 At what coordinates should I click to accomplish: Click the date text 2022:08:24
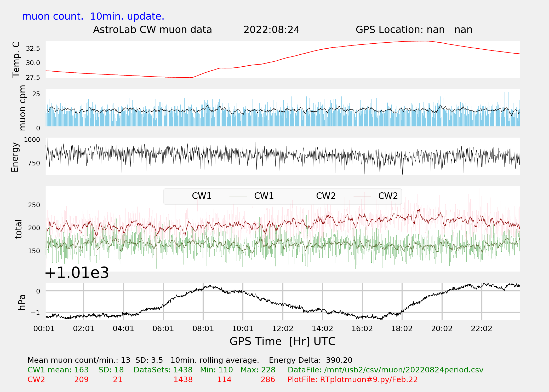click(x=271, y=30)
